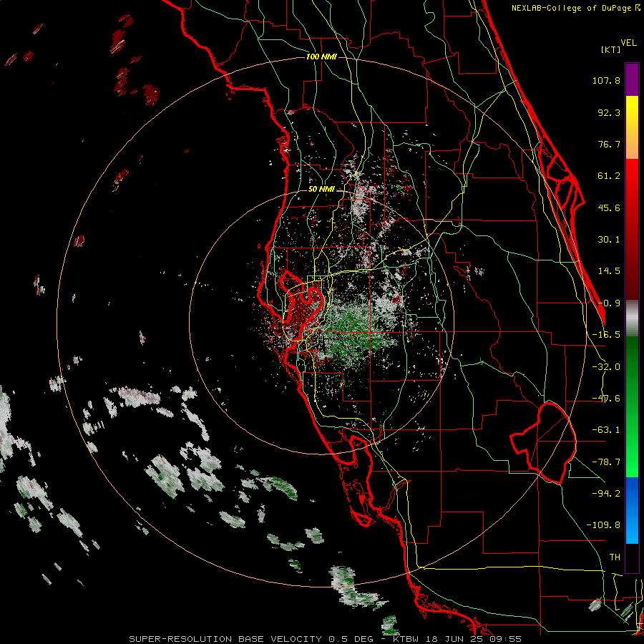644x644 pixels.
Task: Select the 14.5 legend value
Action: coord(609,271)
